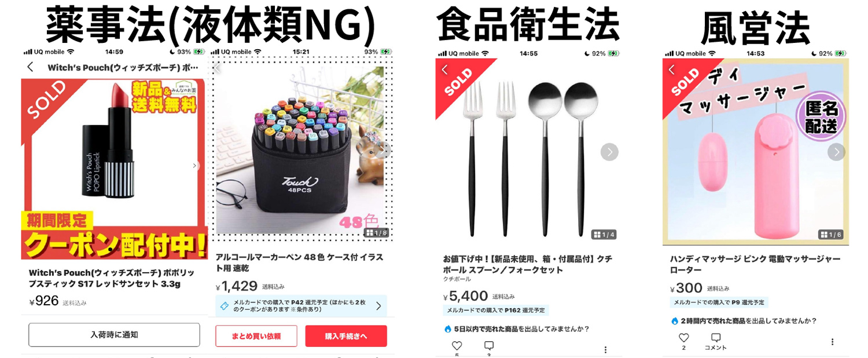Viewport: 868px width, 358px height.
Task: Tap the まとめ買い依頼 button
Action: pyautogui.click(x=256, y=336)
